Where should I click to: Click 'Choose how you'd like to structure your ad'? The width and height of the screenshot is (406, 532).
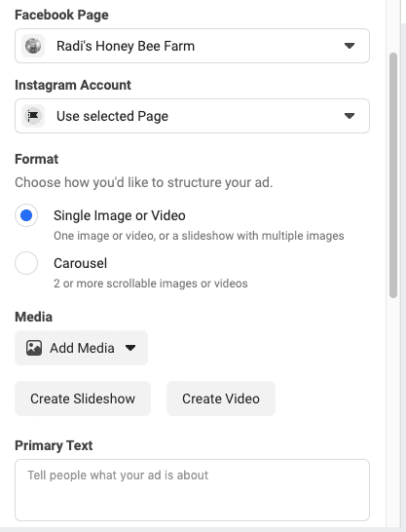pos(144,182)
